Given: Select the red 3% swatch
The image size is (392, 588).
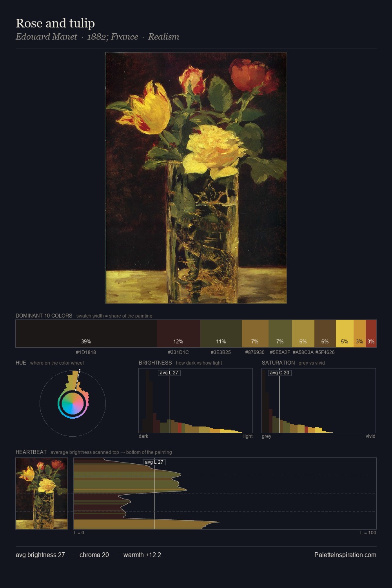Looking at the screenshot, I should point(371,334).
